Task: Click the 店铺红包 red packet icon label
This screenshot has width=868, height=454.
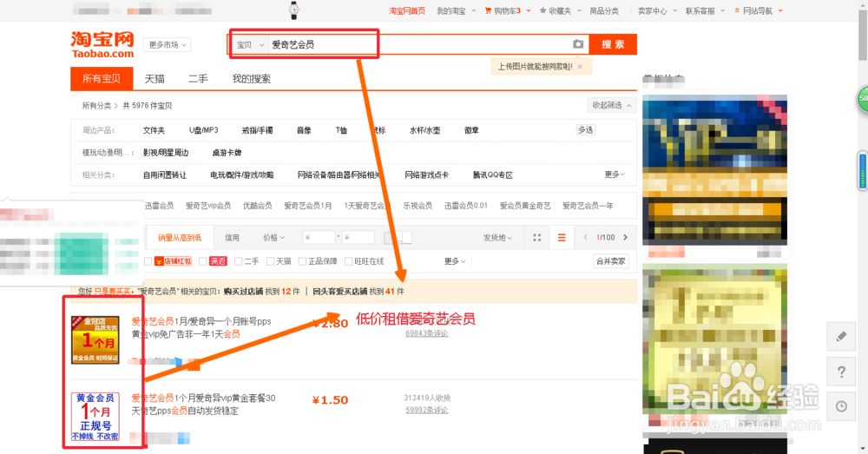Action: [173, 261]
